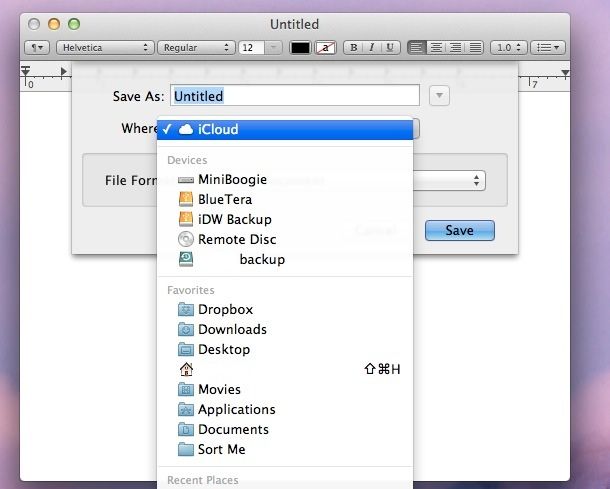Screen dimensions: 610x489
Task: Toggle bold formatting in toolbar
Action: (352, 47)
